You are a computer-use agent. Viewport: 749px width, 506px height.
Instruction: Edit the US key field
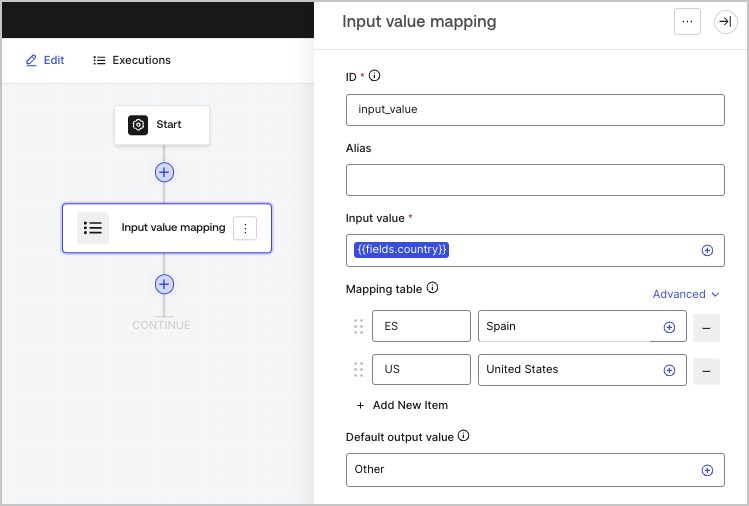point(421,369)
